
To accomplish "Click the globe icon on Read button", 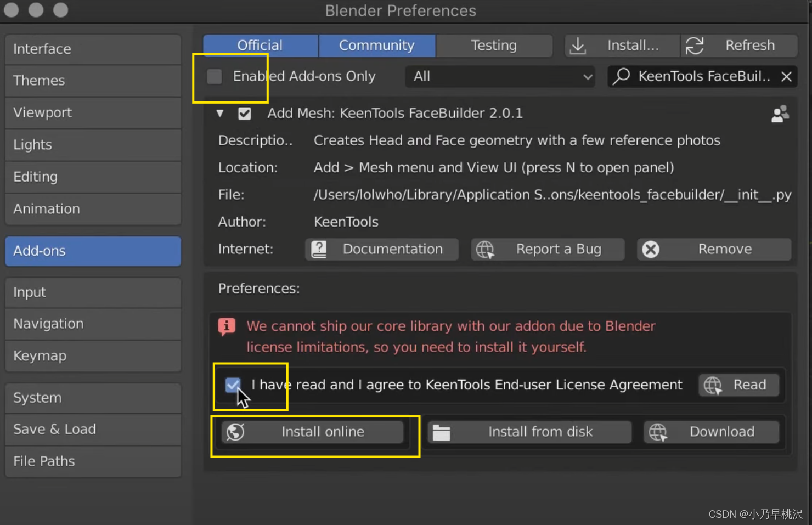I will click(x=713, y=385).
